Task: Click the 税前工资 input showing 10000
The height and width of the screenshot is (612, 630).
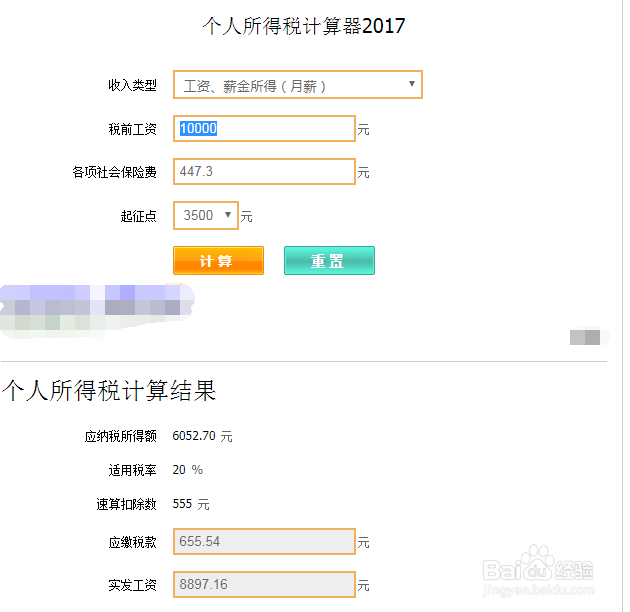Action: (x=264, y=129)
